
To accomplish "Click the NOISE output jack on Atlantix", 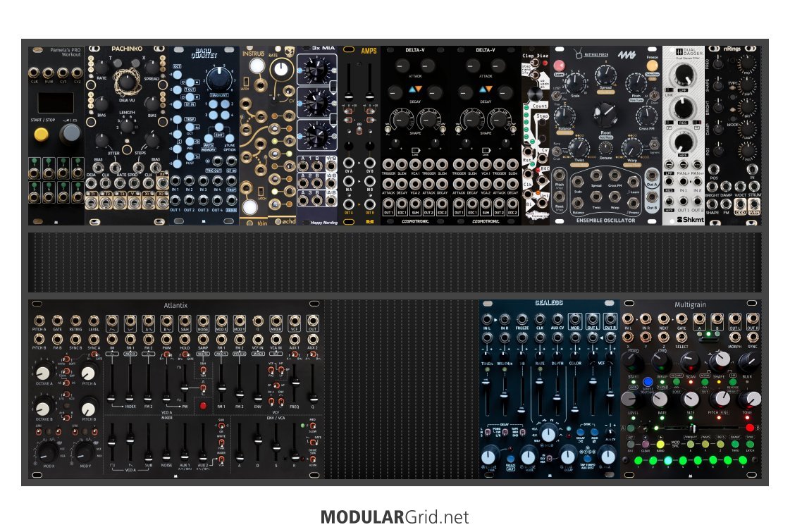I will 202,321.
